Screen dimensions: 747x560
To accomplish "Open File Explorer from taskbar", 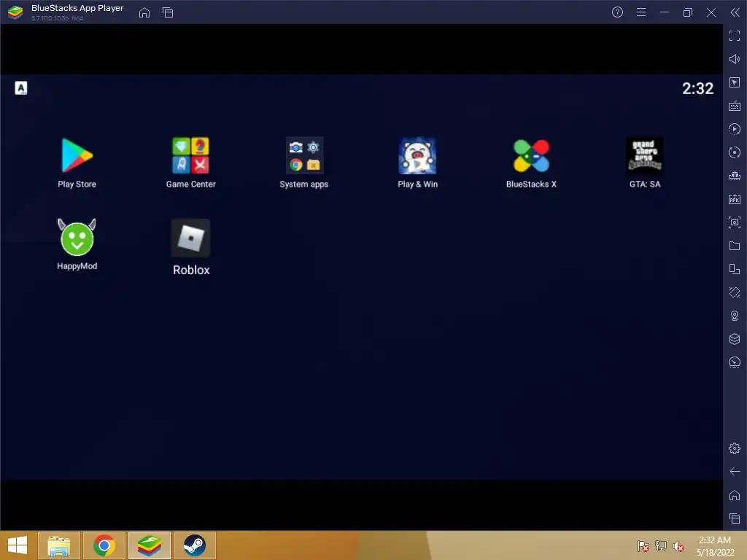I will click(59, 545).
